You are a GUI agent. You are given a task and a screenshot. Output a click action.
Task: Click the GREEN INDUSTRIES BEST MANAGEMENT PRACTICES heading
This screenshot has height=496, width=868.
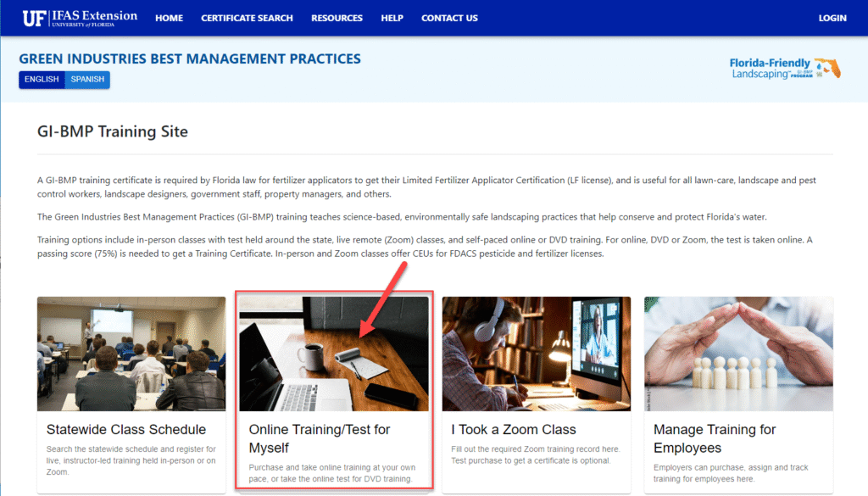[x=190, y=59]
